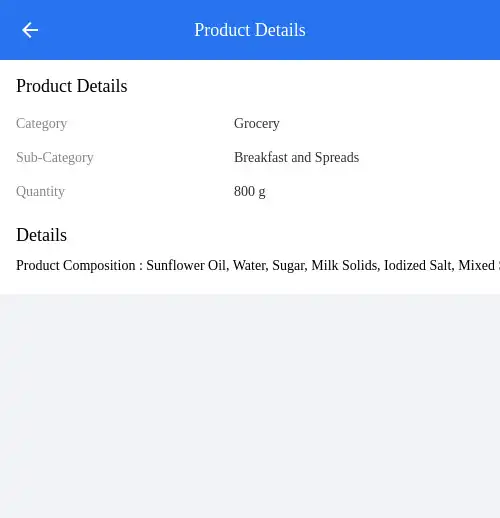Click the Details section heading
The width and height of the screenshot is (500, 518).
[x=41, y=235]
